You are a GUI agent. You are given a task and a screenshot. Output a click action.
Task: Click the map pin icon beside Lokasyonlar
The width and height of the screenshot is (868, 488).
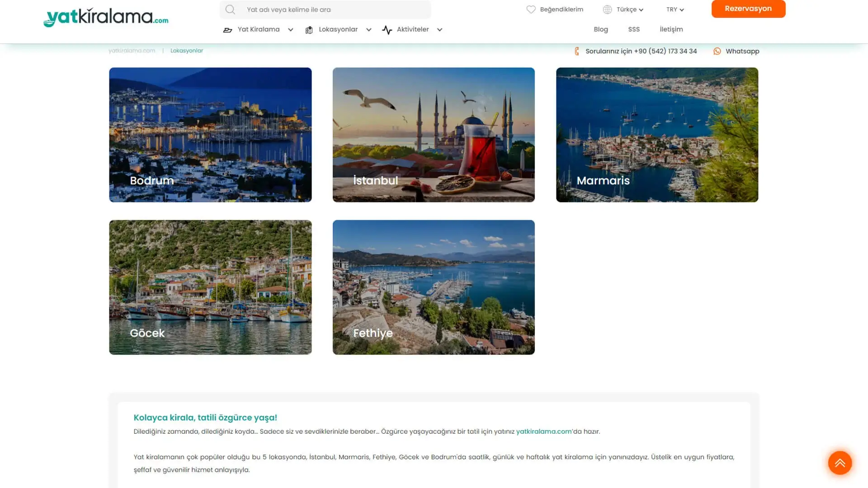[309, 29]
